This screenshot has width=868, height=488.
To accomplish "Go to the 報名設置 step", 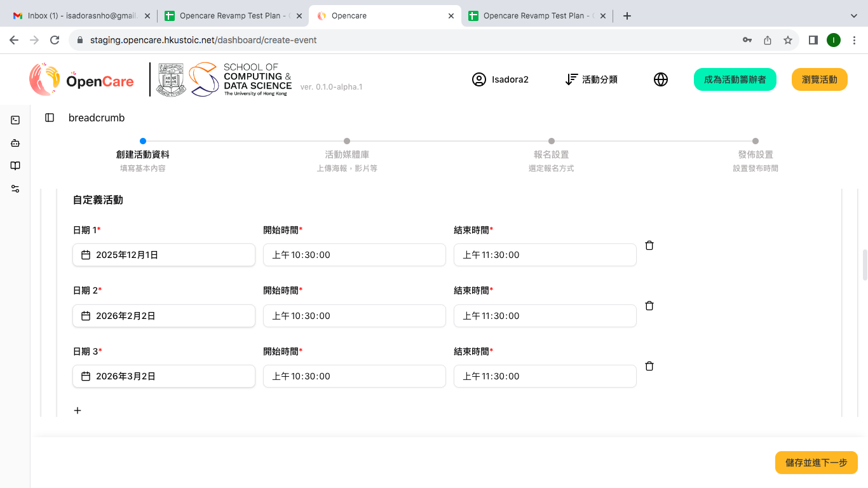I will pos(551,154).
